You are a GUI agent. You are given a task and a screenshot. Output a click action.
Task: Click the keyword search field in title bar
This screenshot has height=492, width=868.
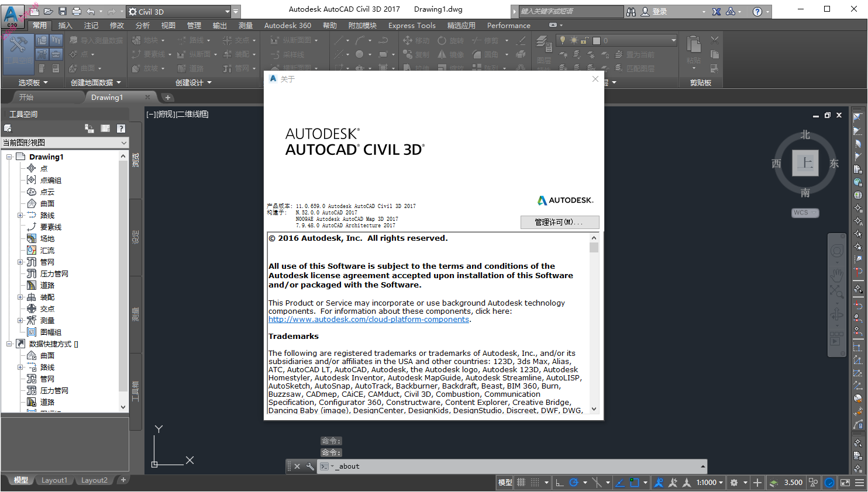click(571, 12)
